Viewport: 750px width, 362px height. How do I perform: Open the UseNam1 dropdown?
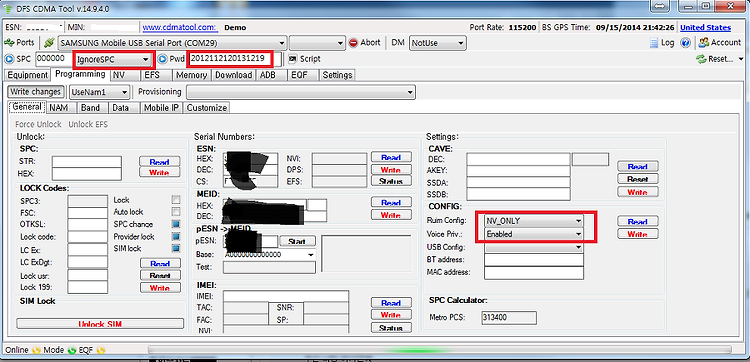click(x=99, y=92)
